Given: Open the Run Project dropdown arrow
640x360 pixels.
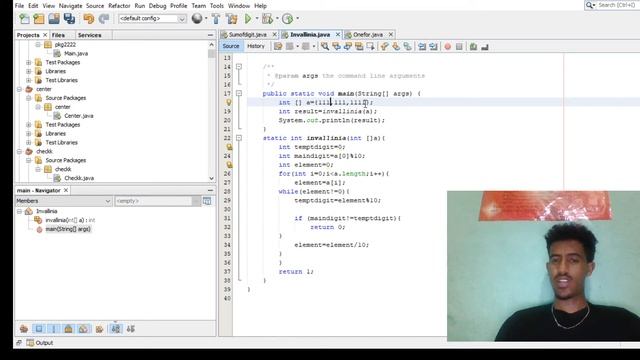Looking at the screenshot, I should coord(257,19).
